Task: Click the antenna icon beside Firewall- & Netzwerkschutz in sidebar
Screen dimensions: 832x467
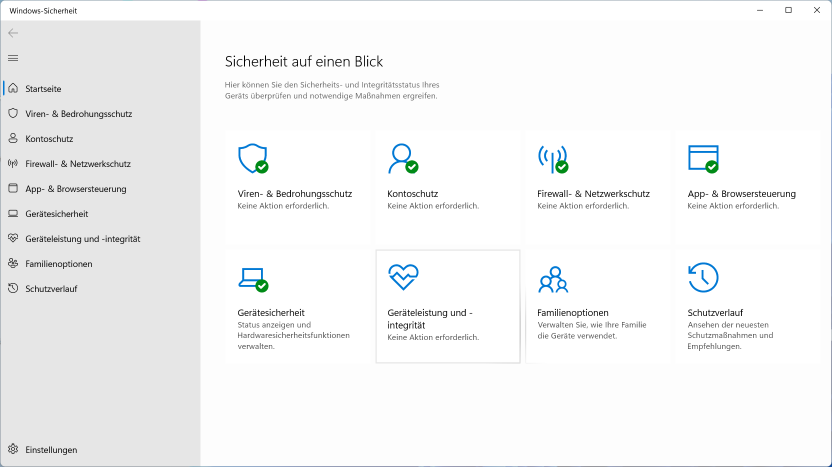Action: click(x=13, y=163)
